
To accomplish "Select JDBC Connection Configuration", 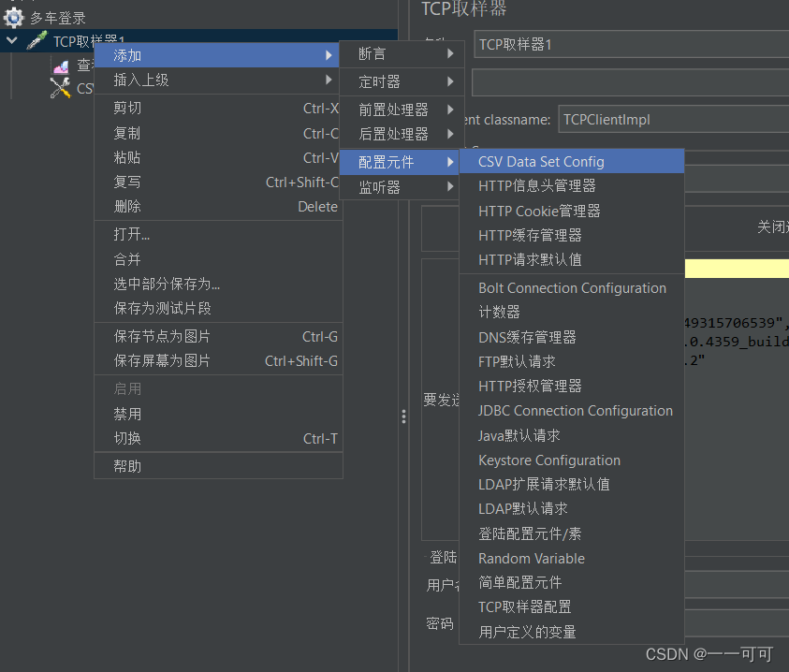I will (575, 410).
